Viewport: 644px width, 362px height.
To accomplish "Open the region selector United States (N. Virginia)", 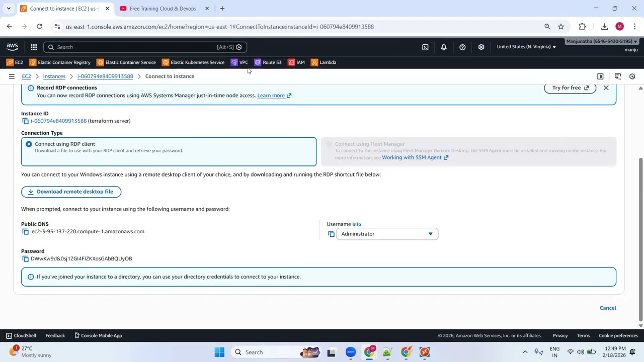I will [526, 47].
